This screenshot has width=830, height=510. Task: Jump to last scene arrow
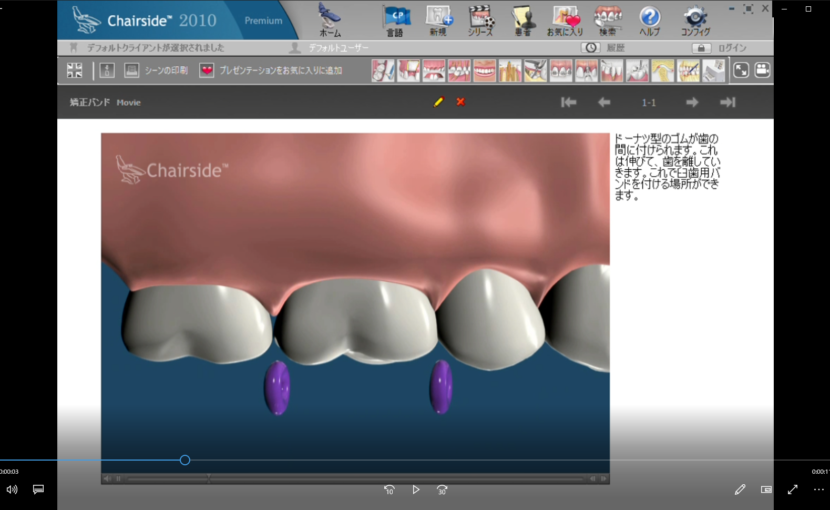728,102
